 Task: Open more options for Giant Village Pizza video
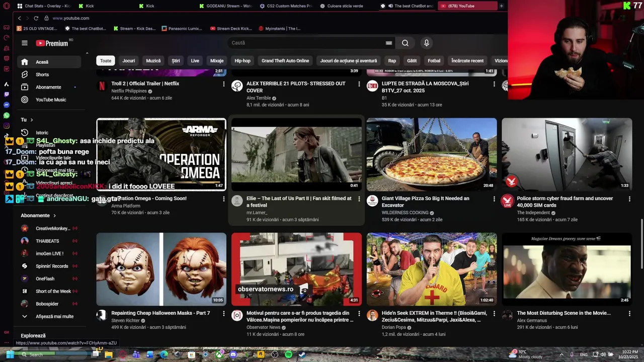coord(494,199)
